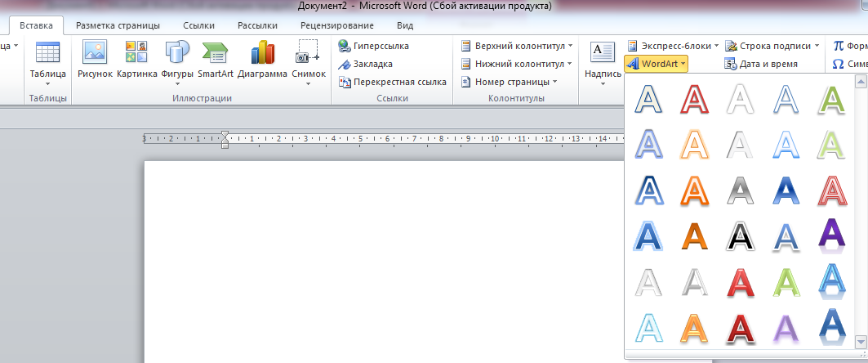Switch to the Вставка tab
The width and height of the screenshot is (868, 363).
tap(36, 25)
